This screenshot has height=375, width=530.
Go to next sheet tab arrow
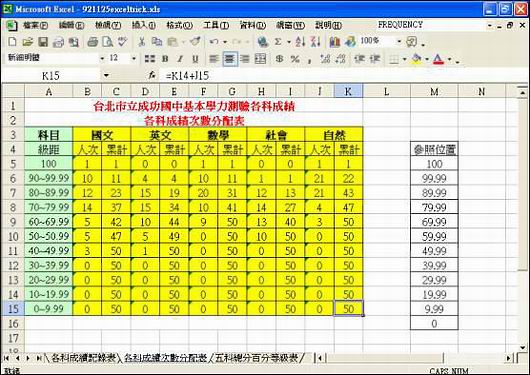(x=28, y=358)
